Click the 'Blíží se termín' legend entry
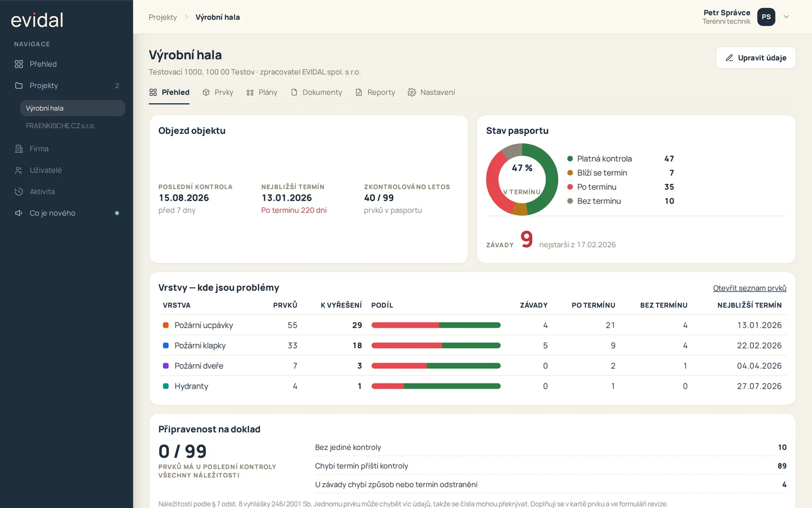The width and height of the screenshot is (812, 508). point(620,173)
